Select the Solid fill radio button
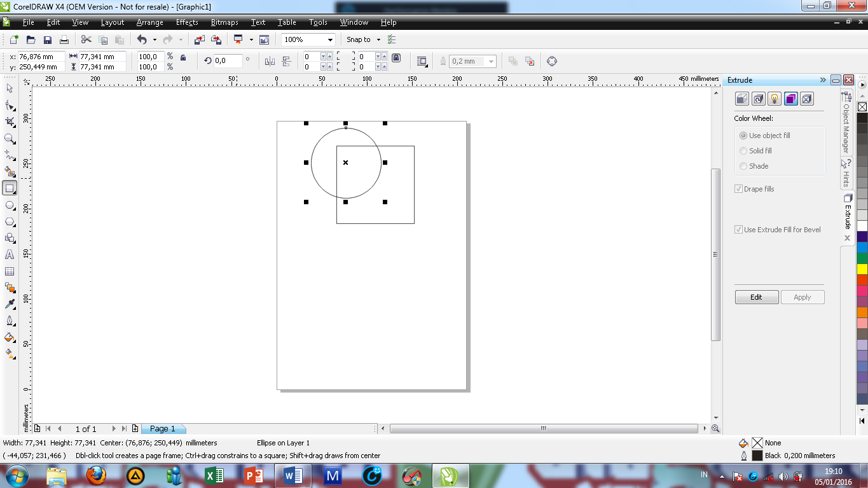 pos(743,151)
